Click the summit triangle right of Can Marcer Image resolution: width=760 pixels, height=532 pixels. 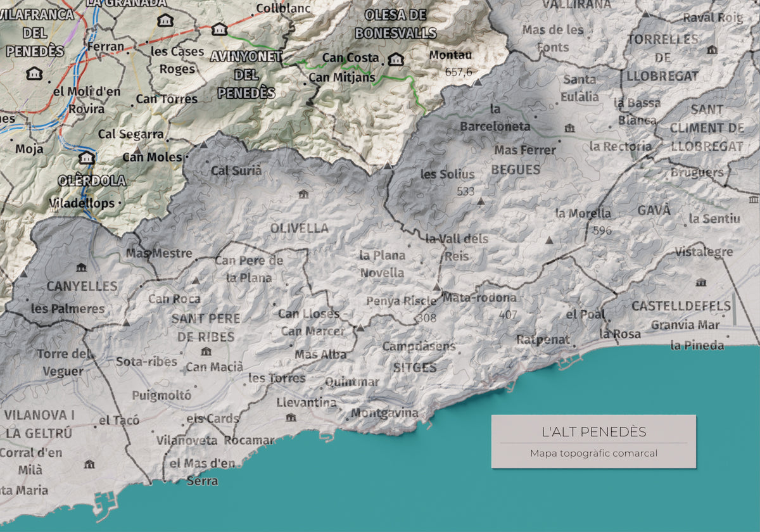tap(360, 328)
